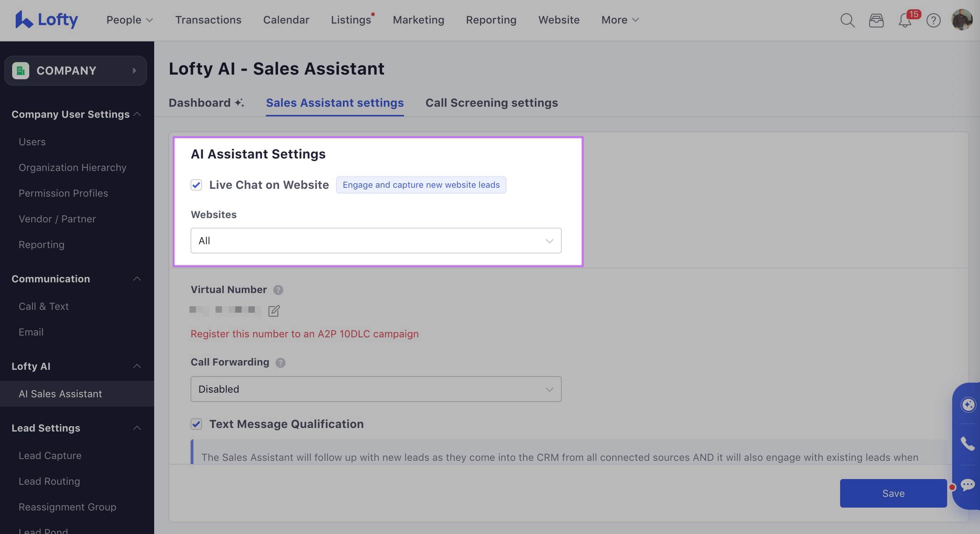Open the inbox tray icon
The height and width of the screenshot is (534, 980).
(876, 20)
